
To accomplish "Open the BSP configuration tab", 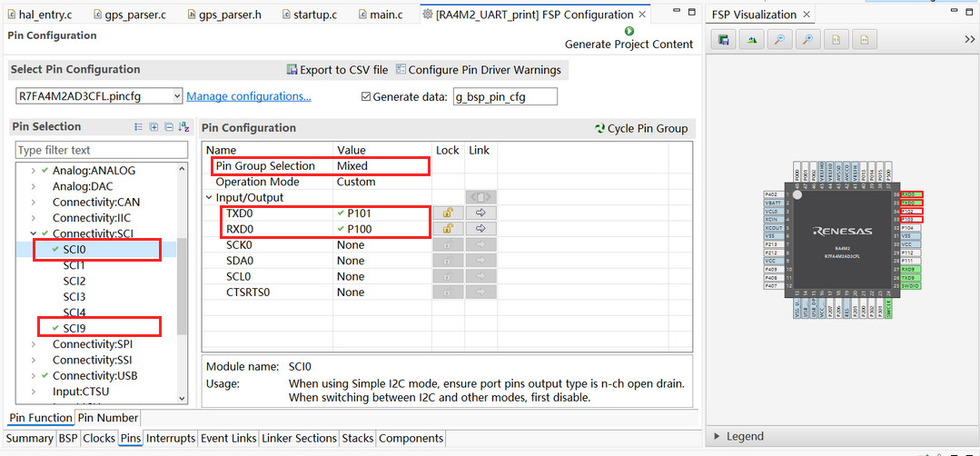I will tap(67, 439).
